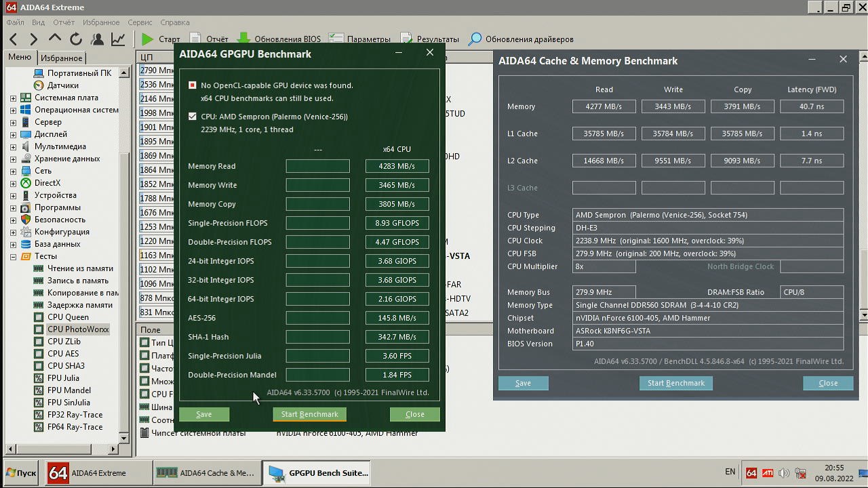Switch to the Избранное tab
The image size is (868, 488).
click(x=61, y=58)
